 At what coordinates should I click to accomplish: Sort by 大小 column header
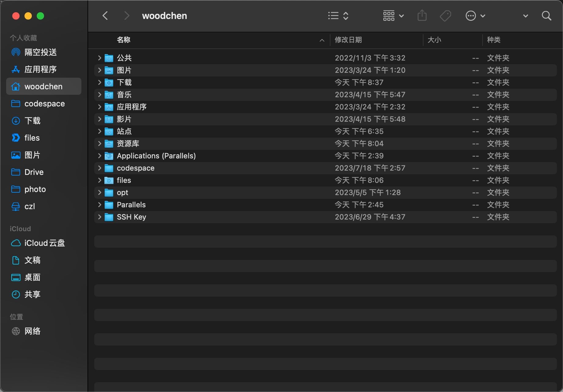point(434,40)
